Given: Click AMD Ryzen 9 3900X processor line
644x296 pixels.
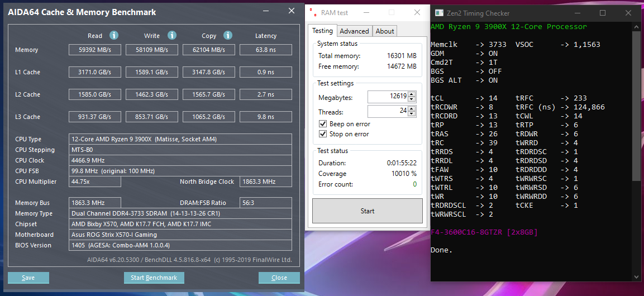Looking at the screenshot, I should [509, 27].
